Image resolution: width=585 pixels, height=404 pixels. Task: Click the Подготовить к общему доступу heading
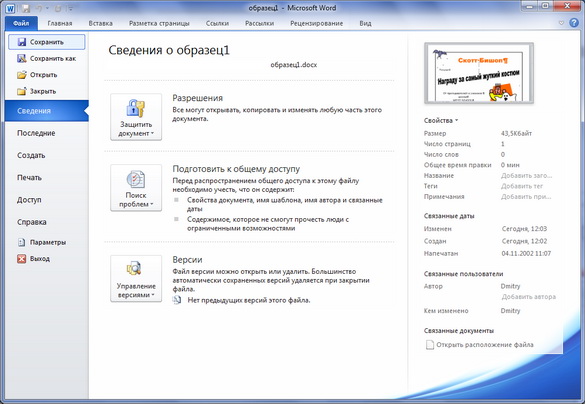(236, 169)
